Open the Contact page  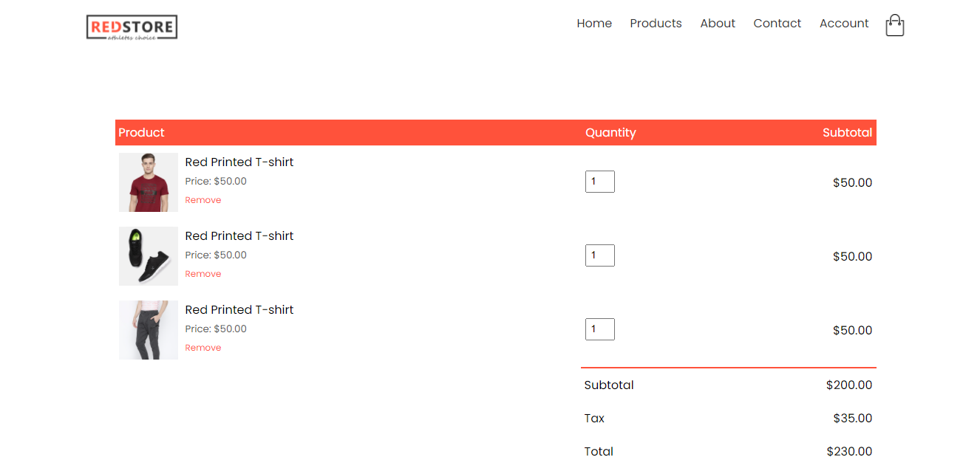777,23
